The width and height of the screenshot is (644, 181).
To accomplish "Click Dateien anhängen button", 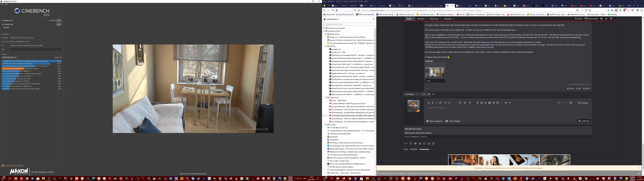I will pos(434,121).
